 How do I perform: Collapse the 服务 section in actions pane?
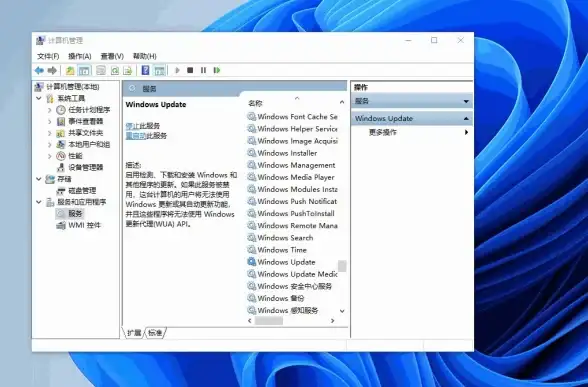point(466,101)
